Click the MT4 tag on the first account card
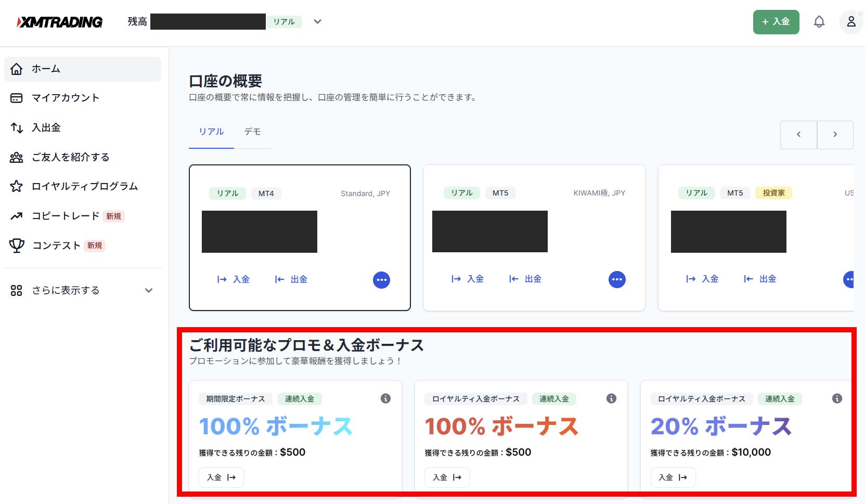The image size is (865, 504). point(266,193)
